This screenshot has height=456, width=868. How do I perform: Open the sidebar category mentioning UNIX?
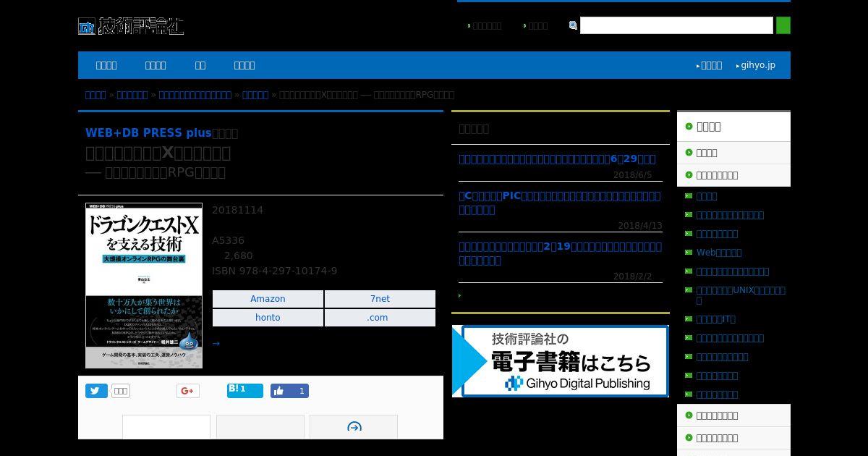(741, 295)
